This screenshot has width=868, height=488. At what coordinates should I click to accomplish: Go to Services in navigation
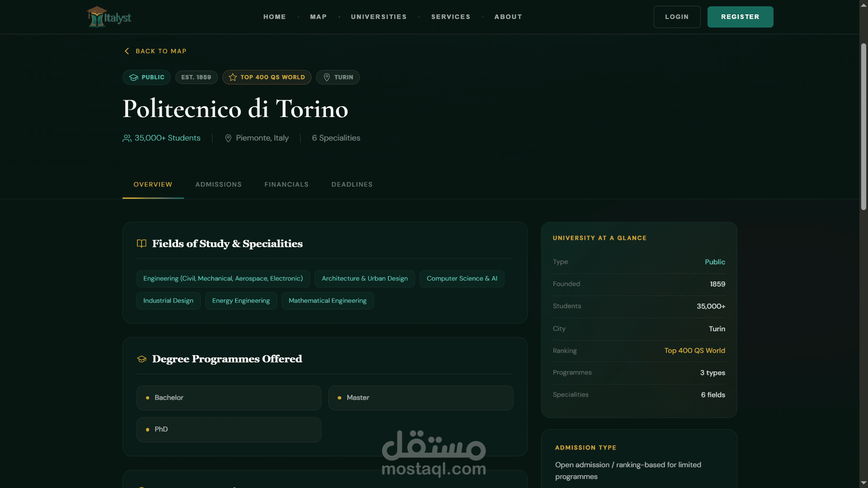point(451,17)
